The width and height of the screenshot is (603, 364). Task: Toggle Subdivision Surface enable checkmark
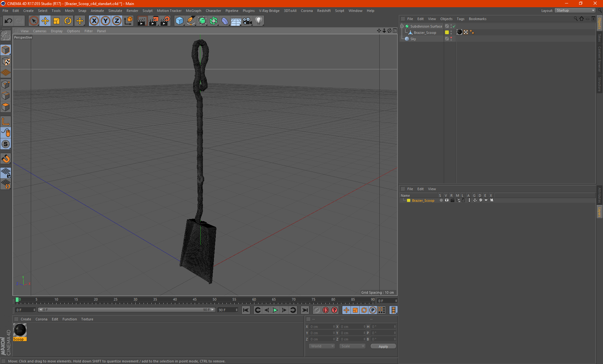point(454,26)
